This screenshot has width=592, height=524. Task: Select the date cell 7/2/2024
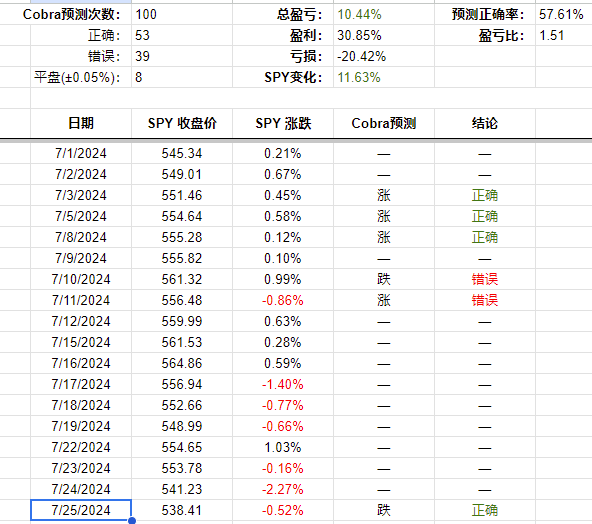pos(81,174)
